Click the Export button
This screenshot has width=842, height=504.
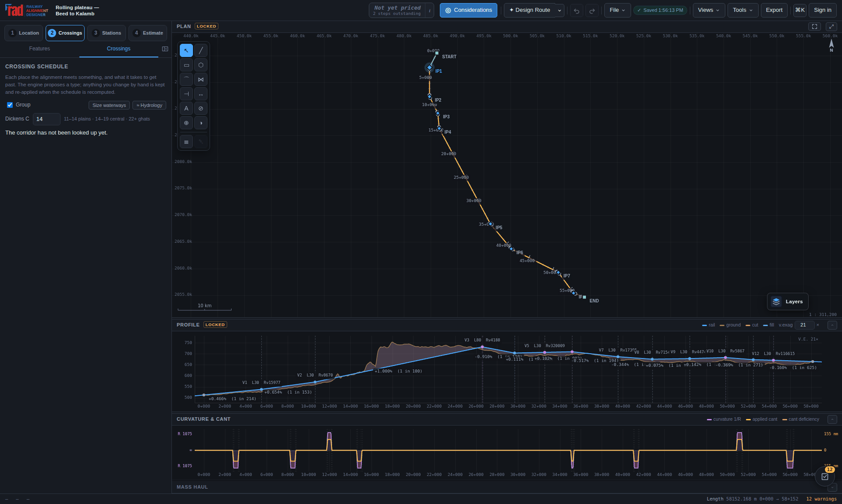click(x=774, y=10)
